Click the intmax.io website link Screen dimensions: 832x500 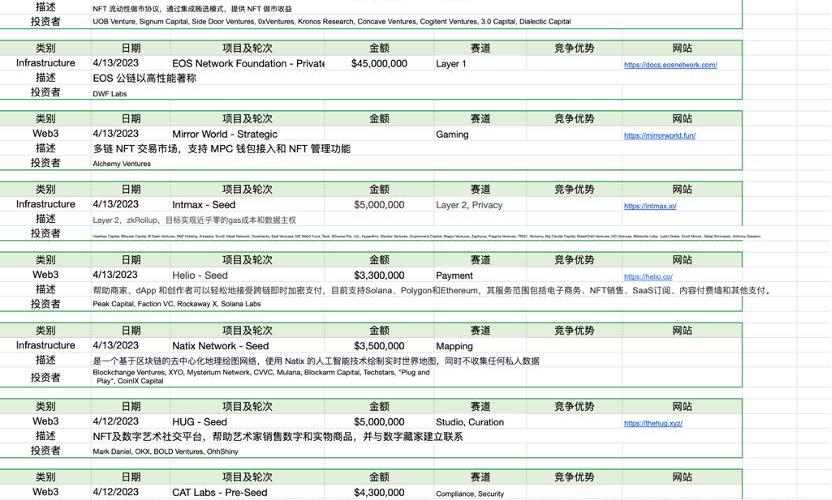click(x=650, y=206)
